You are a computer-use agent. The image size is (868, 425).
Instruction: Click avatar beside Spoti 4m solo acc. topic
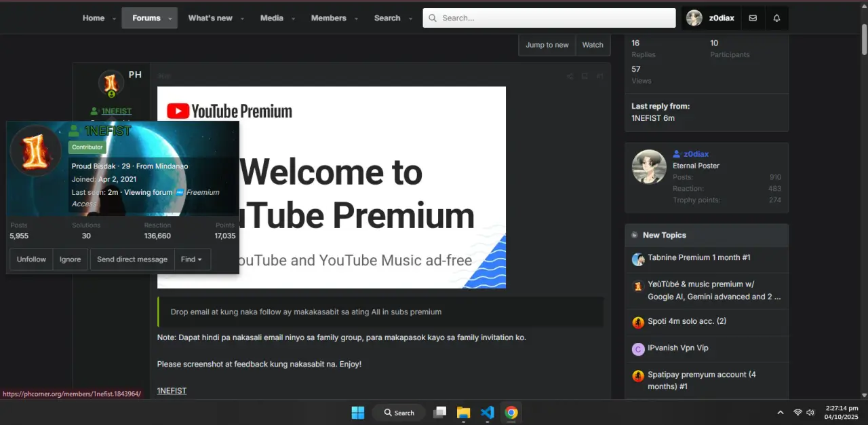coord(637,322)
